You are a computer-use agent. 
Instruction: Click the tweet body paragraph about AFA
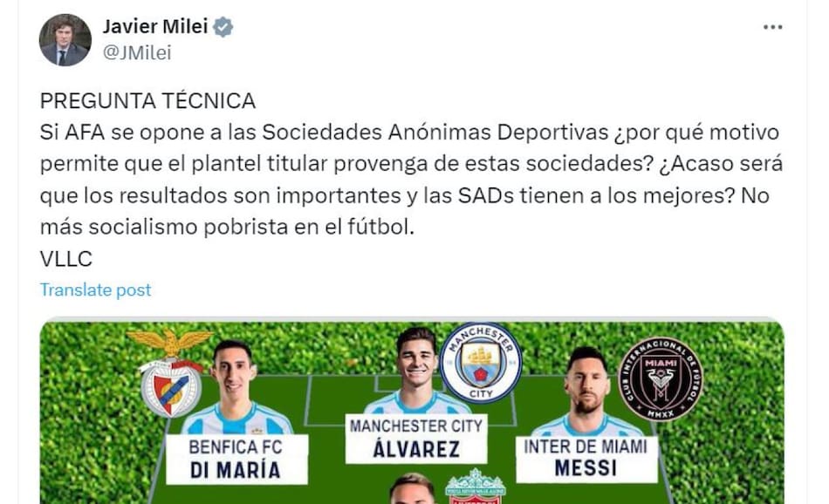[x=409, y=180]
